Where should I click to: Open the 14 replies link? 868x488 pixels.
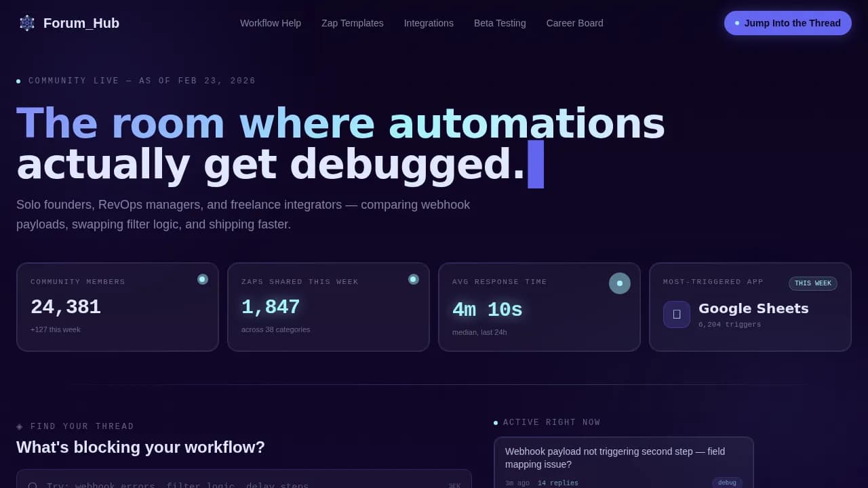pos(557,483)
